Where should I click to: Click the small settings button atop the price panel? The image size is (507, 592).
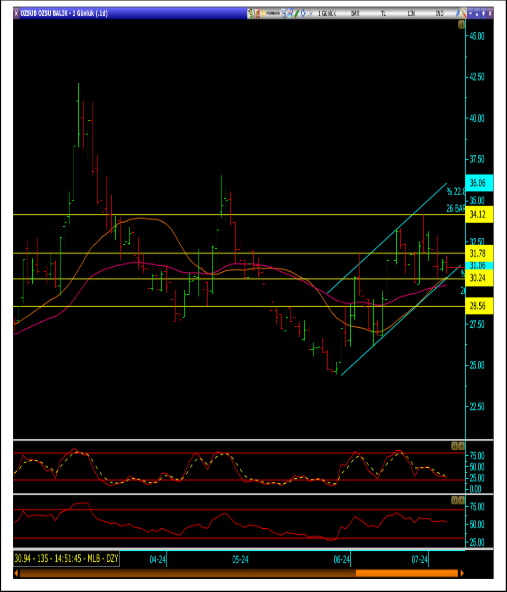coord(461,25)
